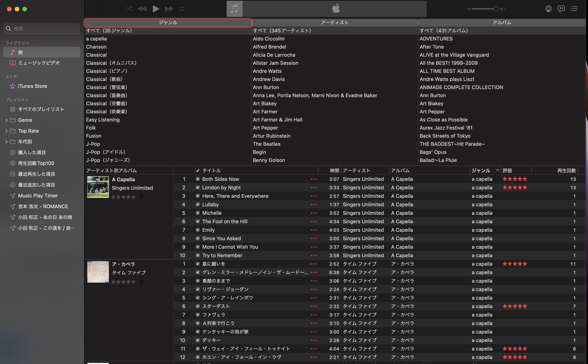The image size is (588, 364).
Task: Toggle the repeat icon
Action: (x=182, y=9)
